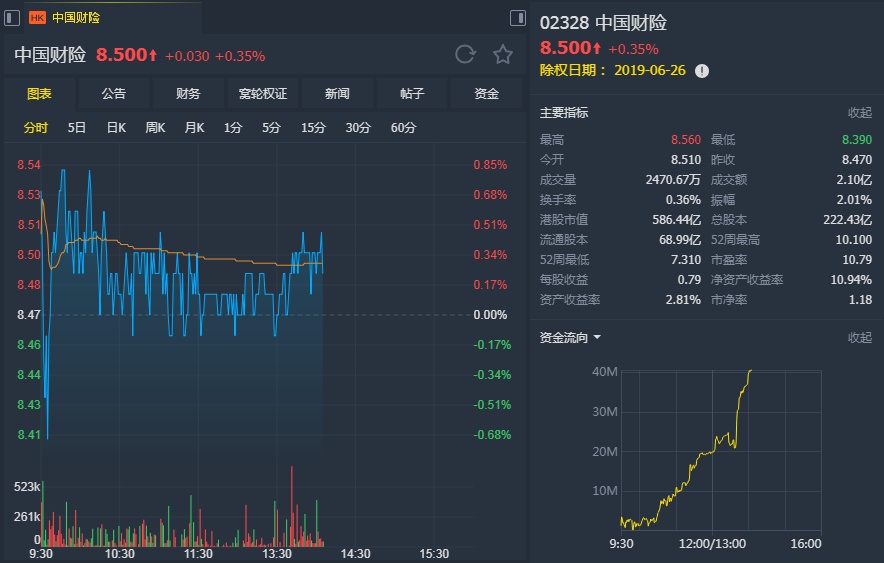Screen dimensions: 884x563
Task: Add stock to favorites with star icon
Action: (x=502, y=55)
